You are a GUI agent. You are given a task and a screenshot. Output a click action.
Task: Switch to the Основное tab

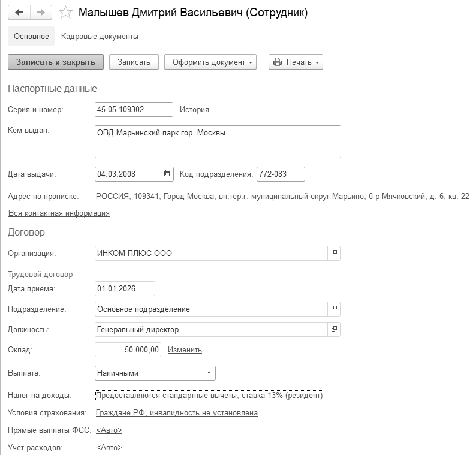(31, 36)
